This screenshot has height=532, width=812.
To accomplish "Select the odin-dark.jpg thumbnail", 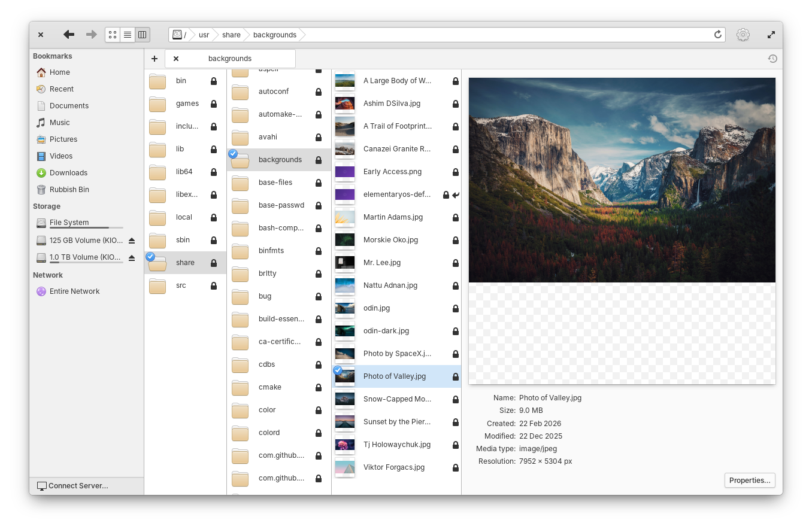I will (345, 331).
